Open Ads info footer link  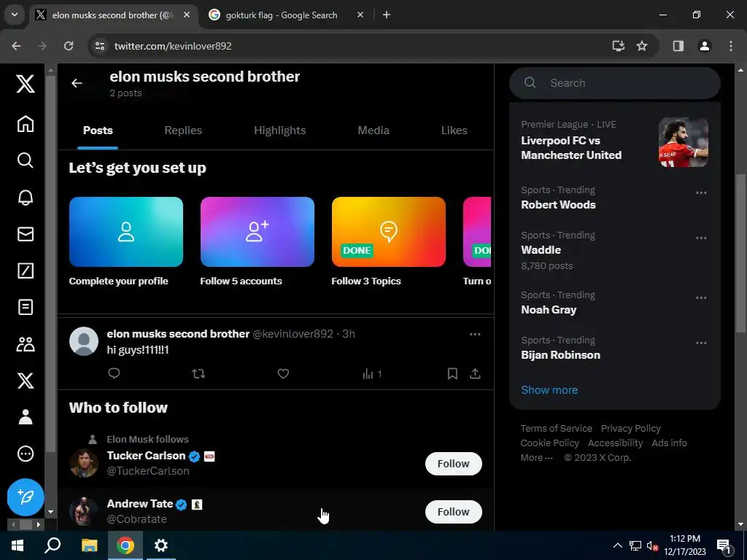(x=669, y=443)
